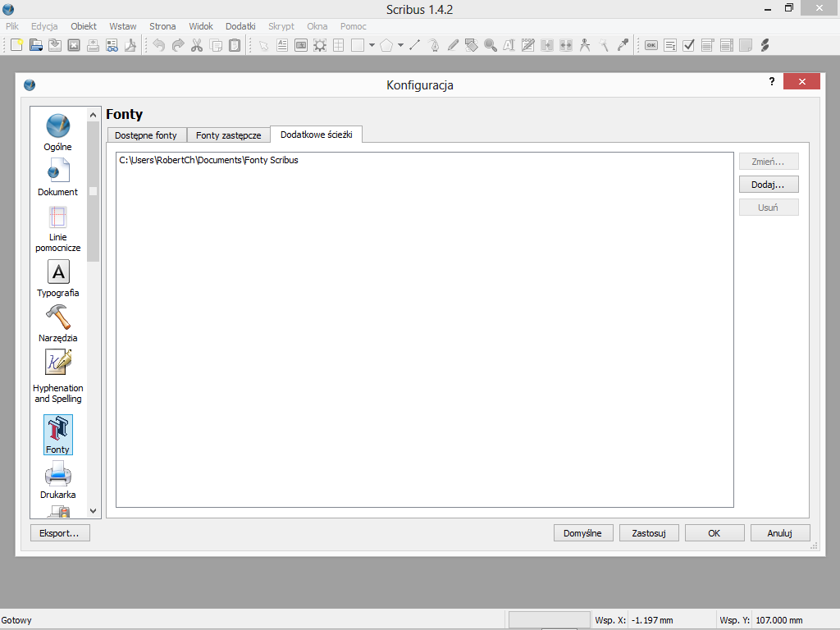Click the Domyślne defaults button
This screenshot has height=630, width=840.
582,533
